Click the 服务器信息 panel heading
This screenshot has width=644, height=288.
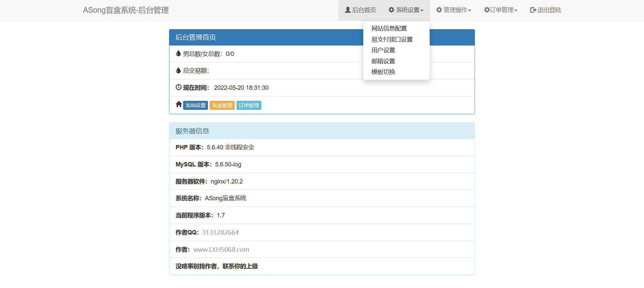(322, 131)
